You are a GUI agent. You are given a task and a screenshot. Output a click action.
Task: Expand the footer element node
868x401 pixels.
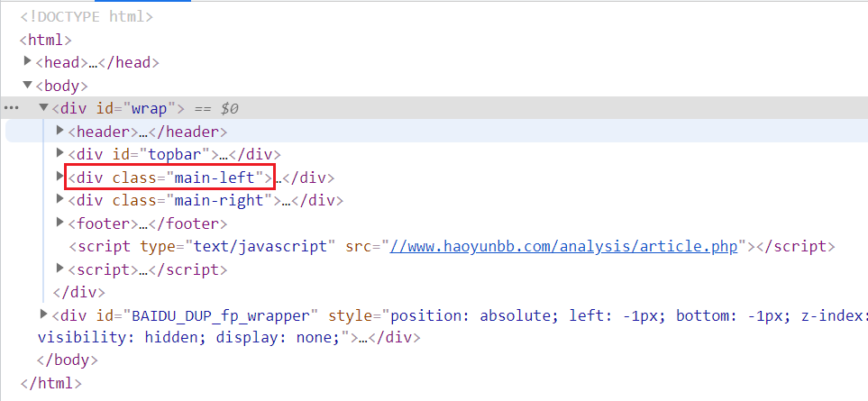pyautogui.click(x=60, y=223)
